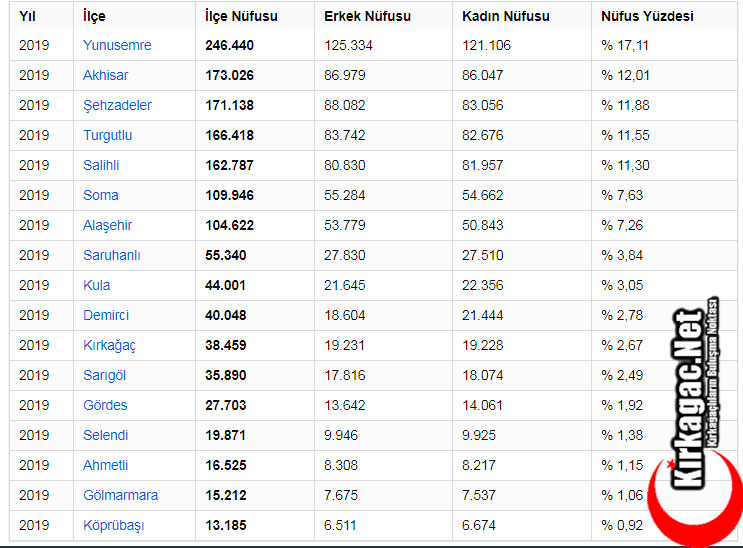Open the Selendi district link
The height and width of the screenshot is (548, 743).
(105, 435)
